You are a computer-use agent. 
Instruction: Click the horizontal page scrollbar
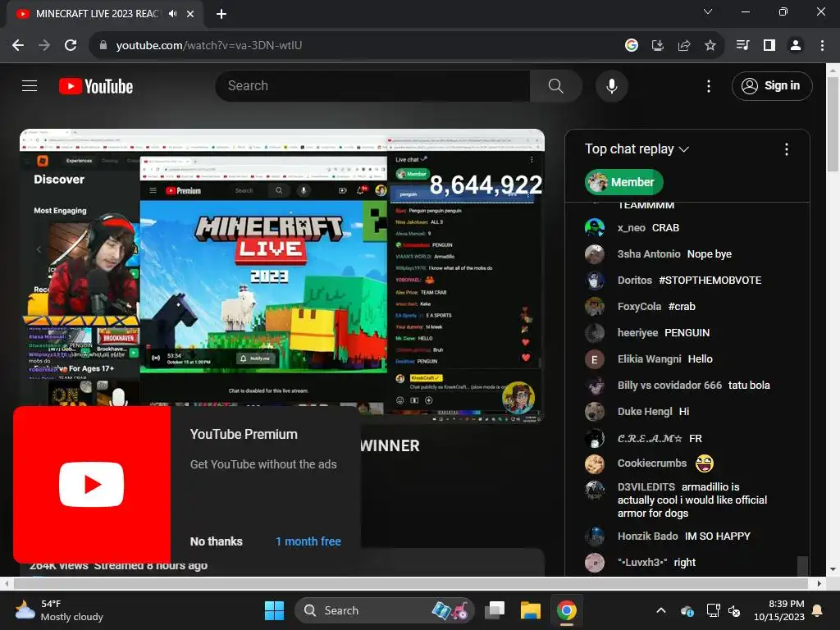[410, 583]
